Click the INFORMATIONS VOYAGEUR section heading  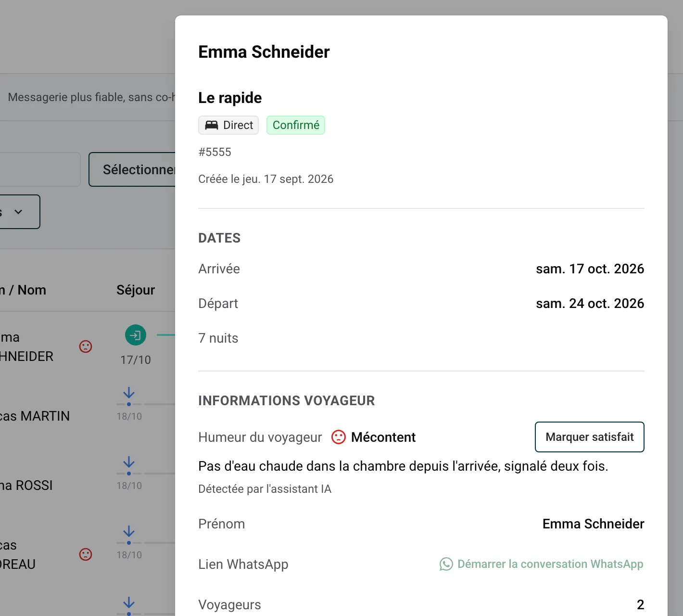click(x=287, y=400)
